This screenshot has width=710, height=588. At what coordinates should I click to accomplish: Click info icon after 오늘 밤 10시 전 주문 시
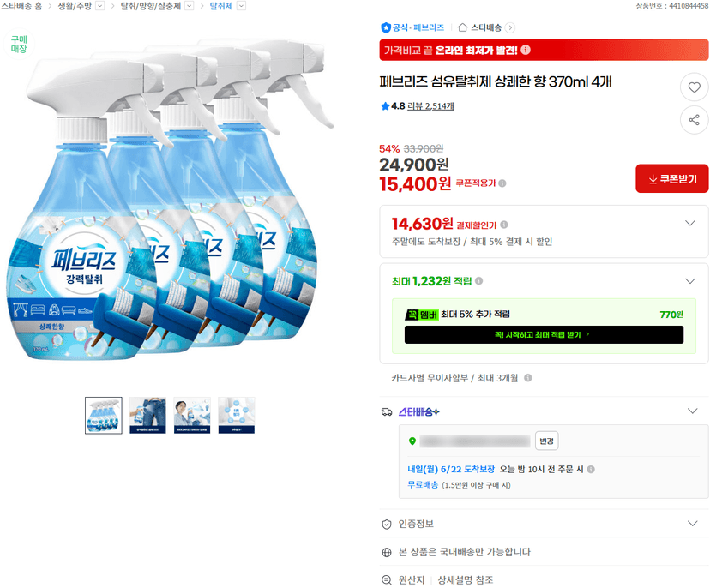(591, 470)
